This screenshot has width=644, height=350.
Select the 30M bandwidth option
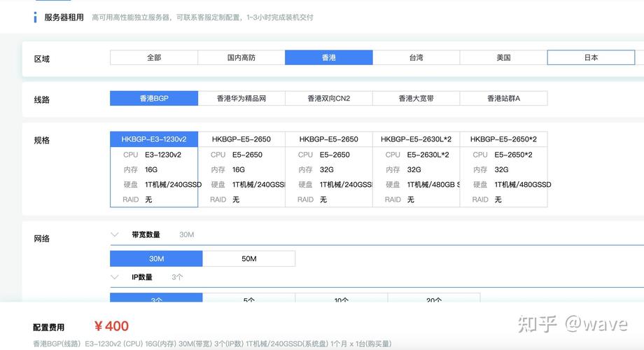tap(156, 258)
